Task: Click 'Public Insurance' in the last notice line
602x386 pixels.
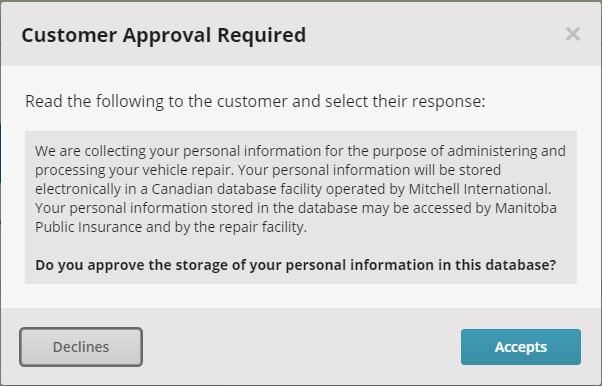Action: coord(89,227)
